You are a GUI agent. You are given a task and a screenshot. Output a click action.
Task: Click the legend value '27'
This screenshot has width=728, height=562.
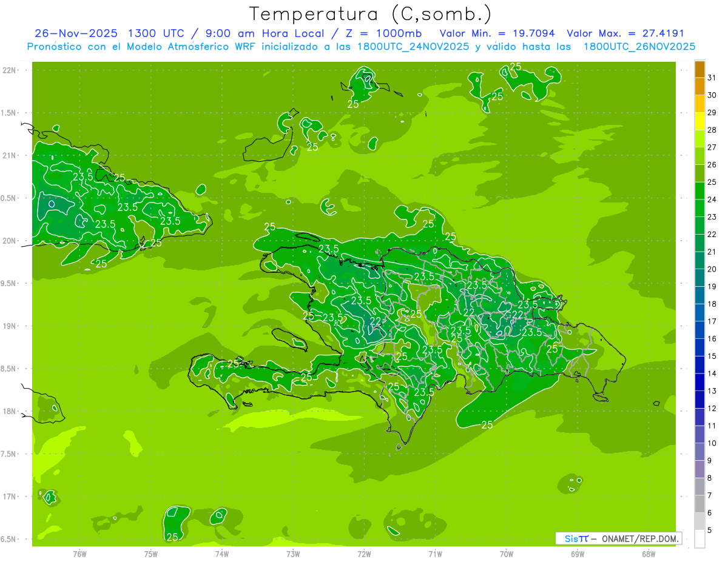point(712,147)
